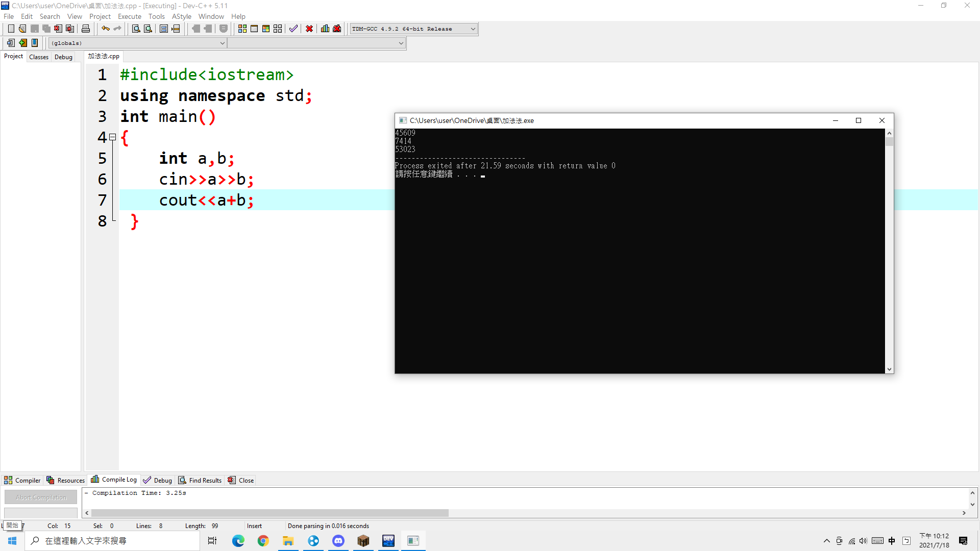Click the Find magnifier icon
The image size is (980, 551).
pyautogui.click(x=136, y=29)
